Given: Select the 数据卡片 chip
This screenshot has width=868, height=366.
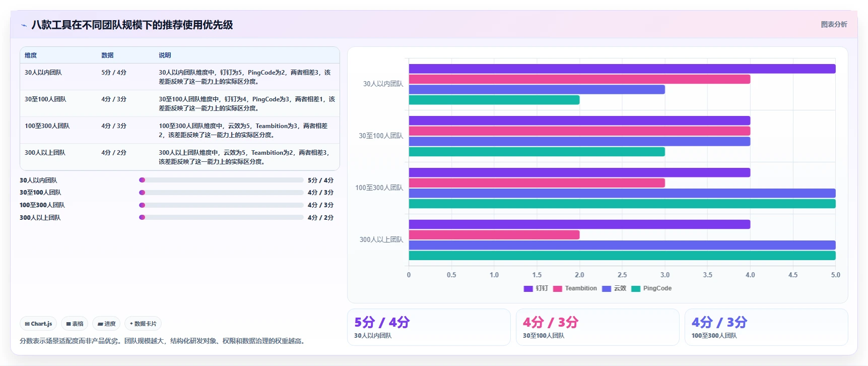Looking at the screenshot, I should [x=143, y=324].
